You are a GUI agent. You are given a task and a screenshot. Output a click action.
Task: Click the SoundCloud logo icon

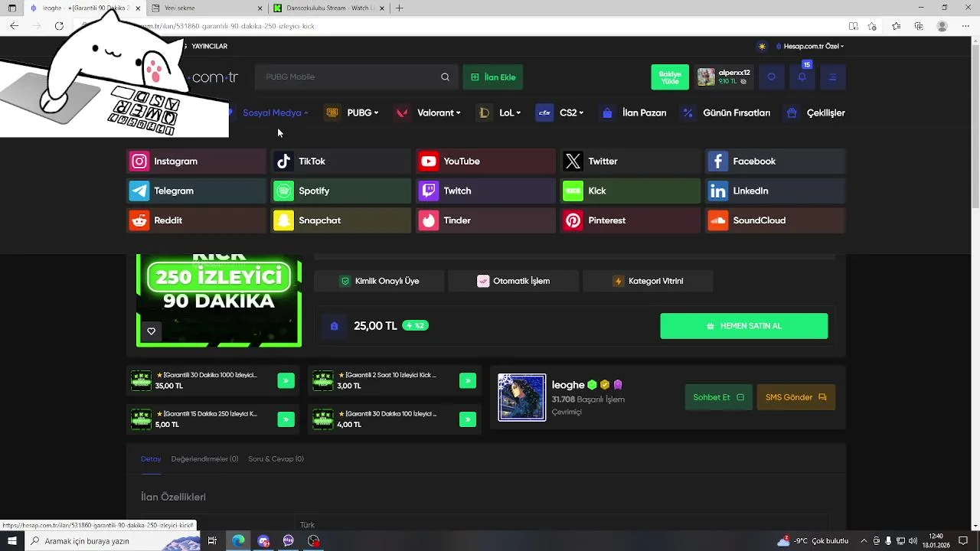click(717, 220)
